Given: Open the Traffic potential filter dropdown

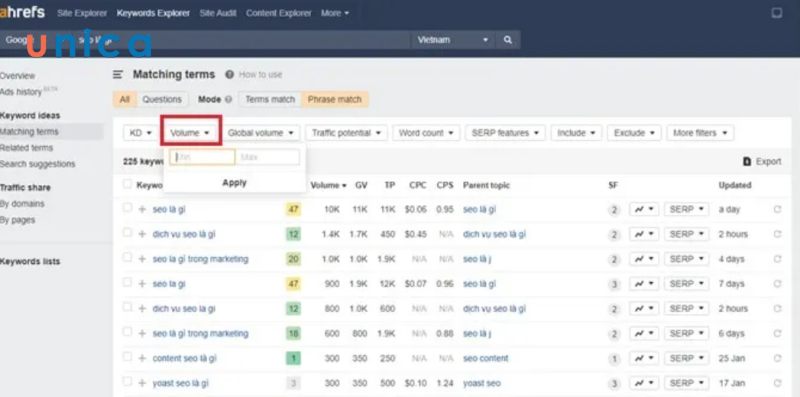Looking at the screenshot, I should pyautogui.click(x=346, y=133).
